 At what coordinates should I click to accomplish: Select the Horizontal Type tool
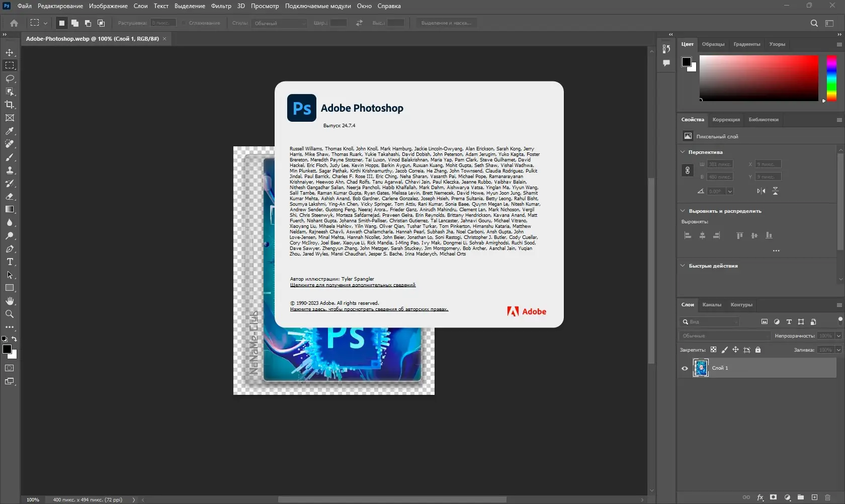click(x=10, y=262)
